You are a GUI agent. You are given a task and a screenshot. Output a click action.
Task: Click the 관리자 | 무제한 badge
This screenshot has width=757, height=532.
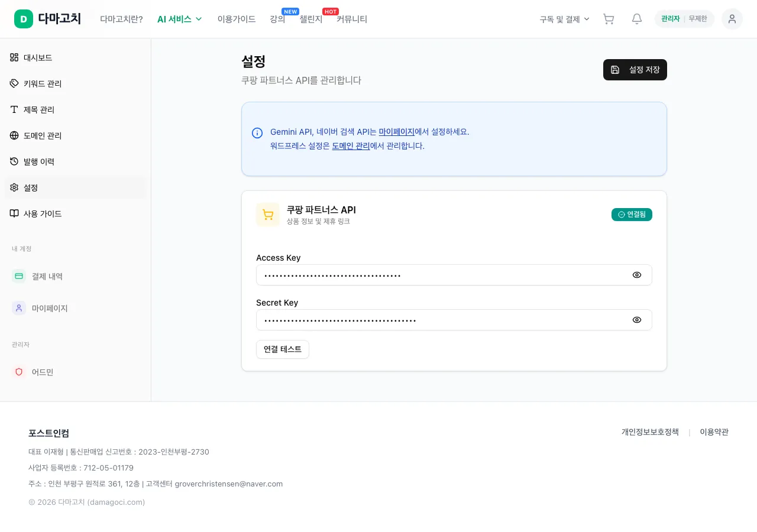684,19
